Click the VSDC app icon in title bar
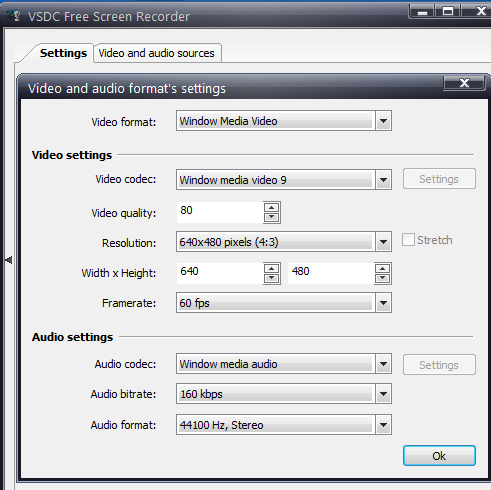The height and width of the screenshot is (490, 491). click(x=14, y=15)
